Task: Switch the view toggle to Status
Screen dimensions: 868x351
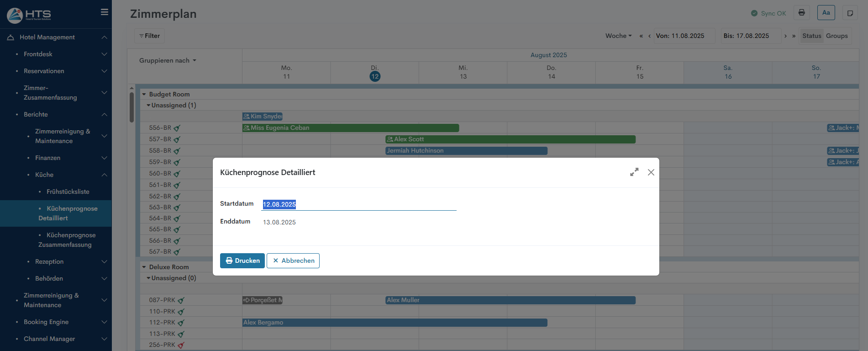Action: (811, 36)
